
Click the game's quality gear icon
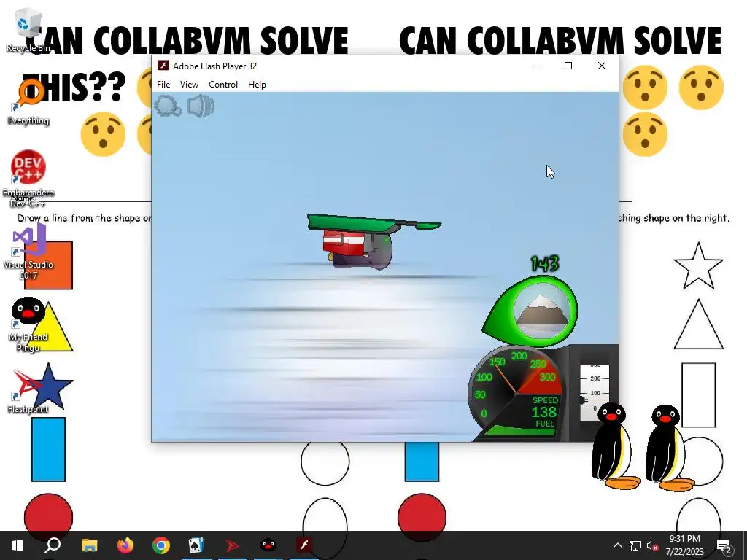(168, 106)
